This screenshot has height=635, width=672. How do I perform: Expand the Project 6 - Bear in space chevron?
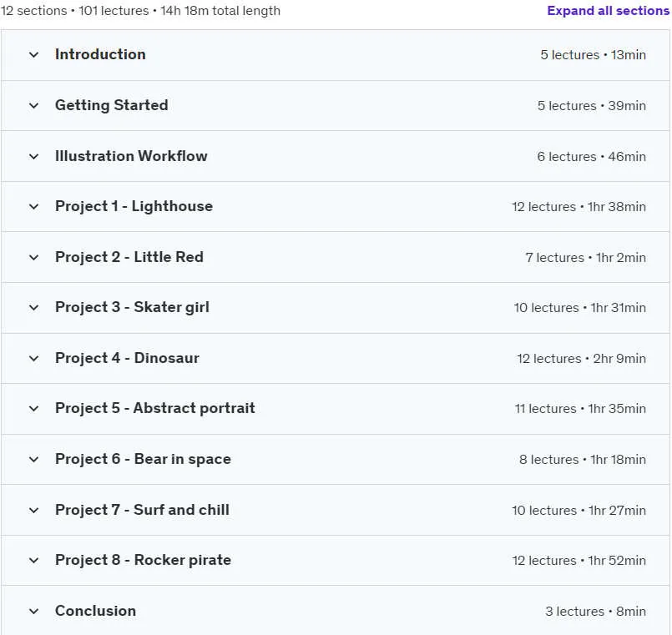(34, 459)
